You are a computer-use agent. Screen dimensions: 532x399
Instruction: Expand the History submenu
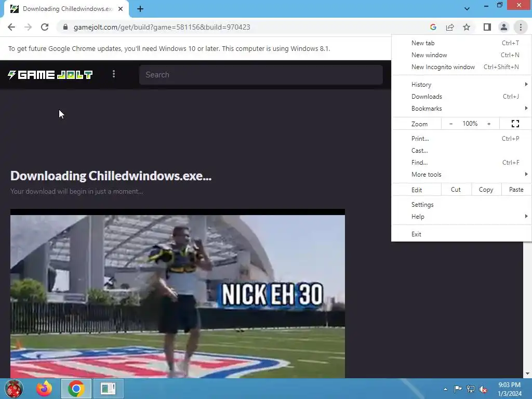point(461,85)
